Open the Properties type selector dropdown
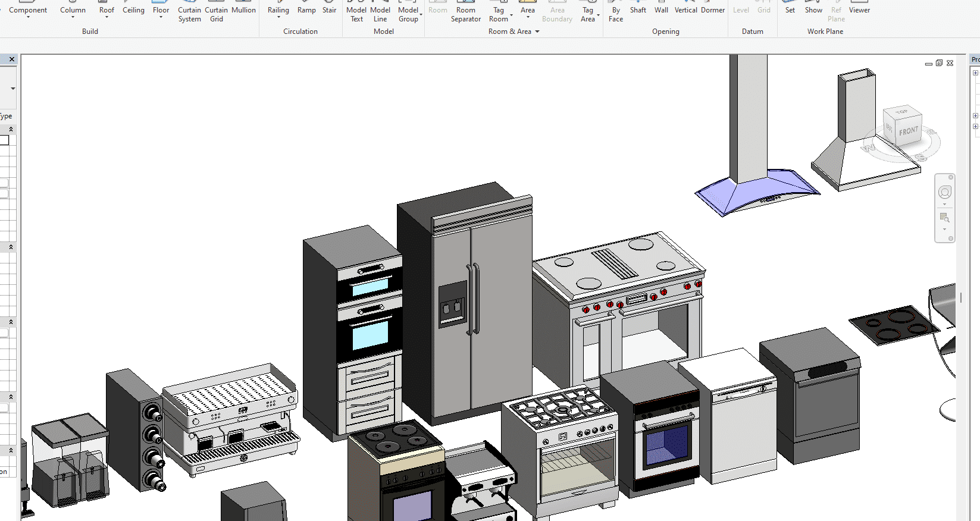The image size is (980, 521). point(12,89)
